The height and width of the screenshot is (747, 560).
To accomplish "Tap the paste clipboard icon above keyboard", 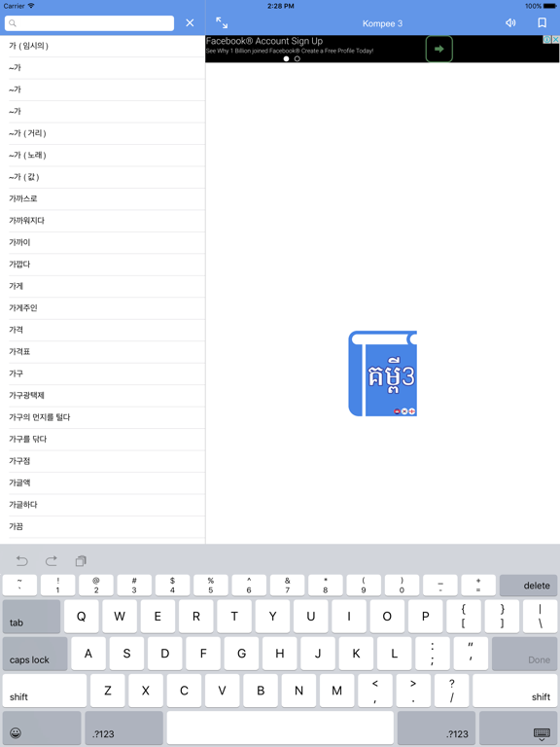I will [81, 560].
